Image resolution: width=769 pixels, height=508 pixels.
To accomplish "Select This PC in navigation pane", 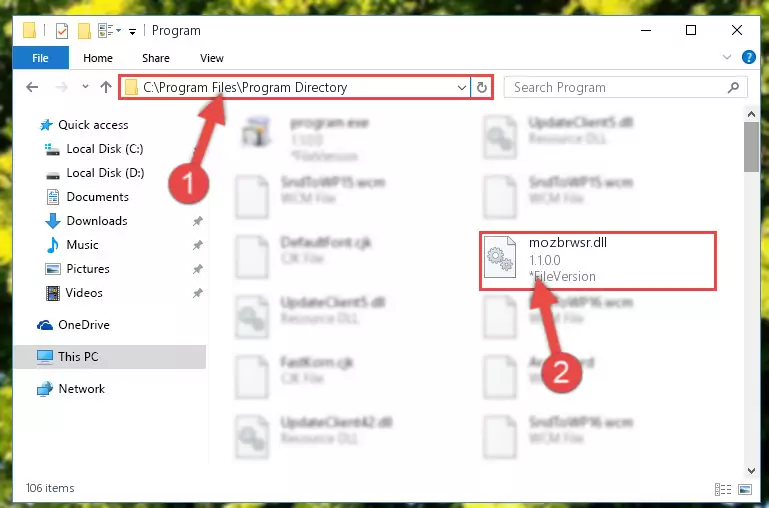I will pyautogui.click(x=78, y=357).
